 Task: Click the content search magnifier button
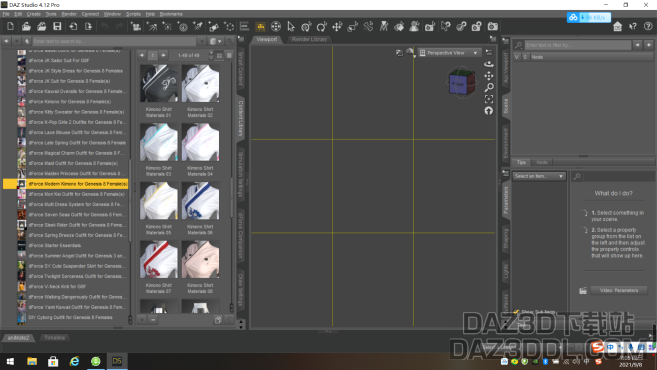pyautogui.click(x=230, y=41)
